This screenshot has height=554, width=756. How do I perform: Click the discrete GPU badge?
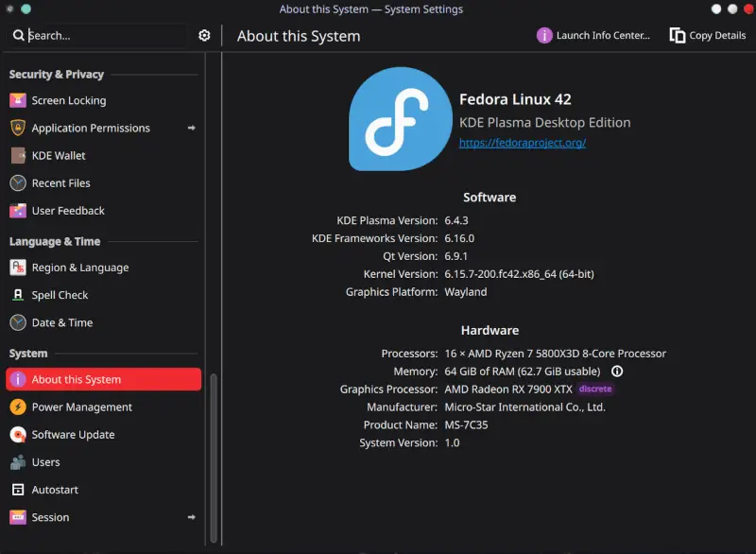coord(595,389)
